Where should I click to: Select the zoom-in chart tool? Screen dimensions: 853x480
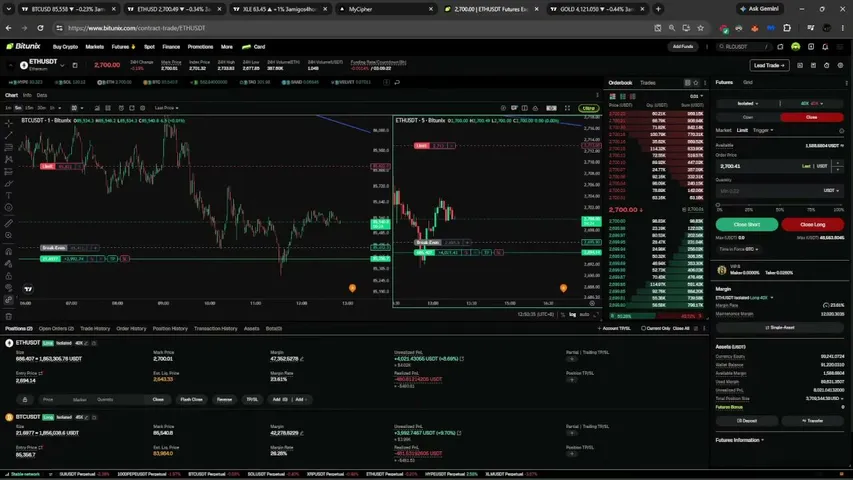pos(9,236)
